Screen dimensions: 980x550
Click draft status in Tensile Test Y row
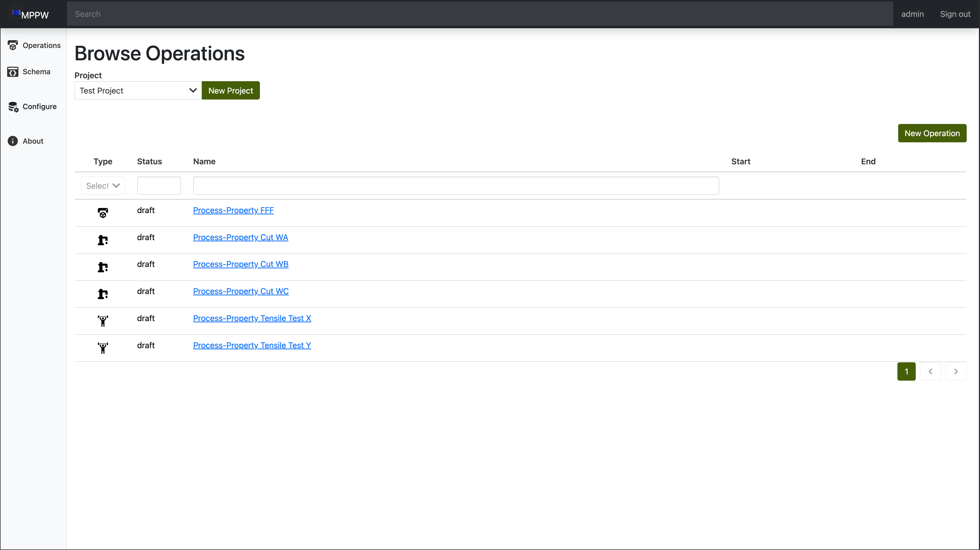pos(146,345)
